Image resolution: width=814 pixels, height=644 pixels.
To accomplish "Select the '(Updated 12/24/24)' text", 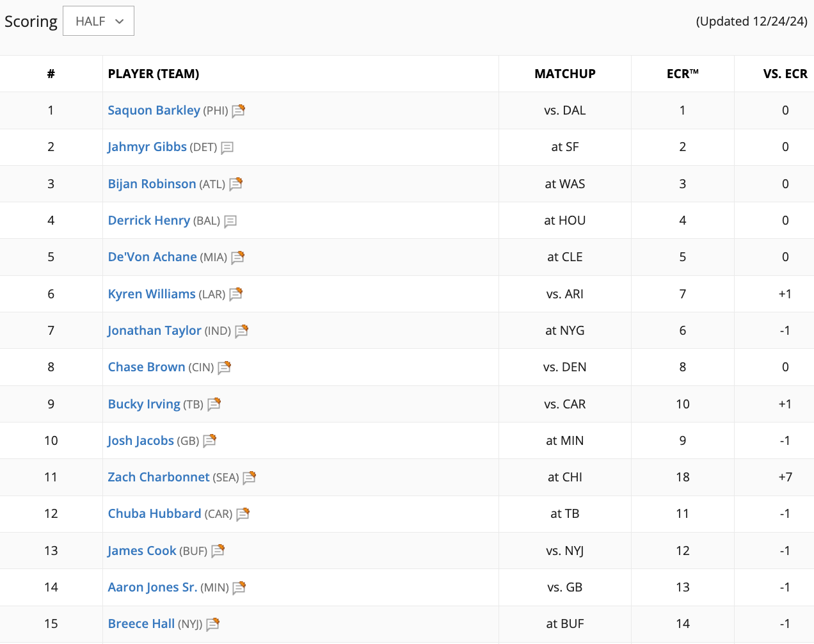I will point(752,21).
